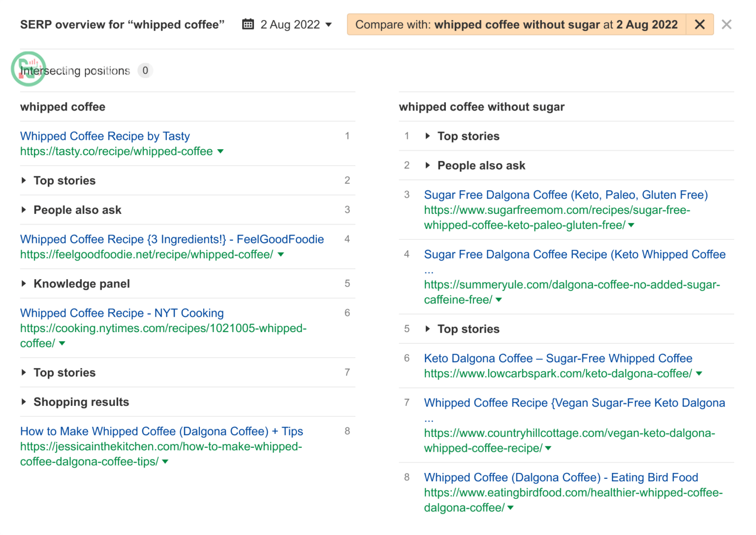Open Keto Dalgona Coffee – Sugar-Free Whipped Coffee link

coord(558,358)
